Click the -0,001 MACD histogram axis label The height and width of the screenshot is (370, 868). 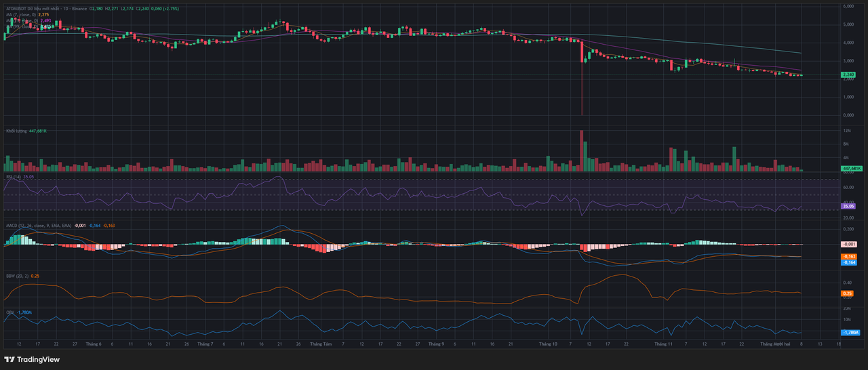[848, 243]
